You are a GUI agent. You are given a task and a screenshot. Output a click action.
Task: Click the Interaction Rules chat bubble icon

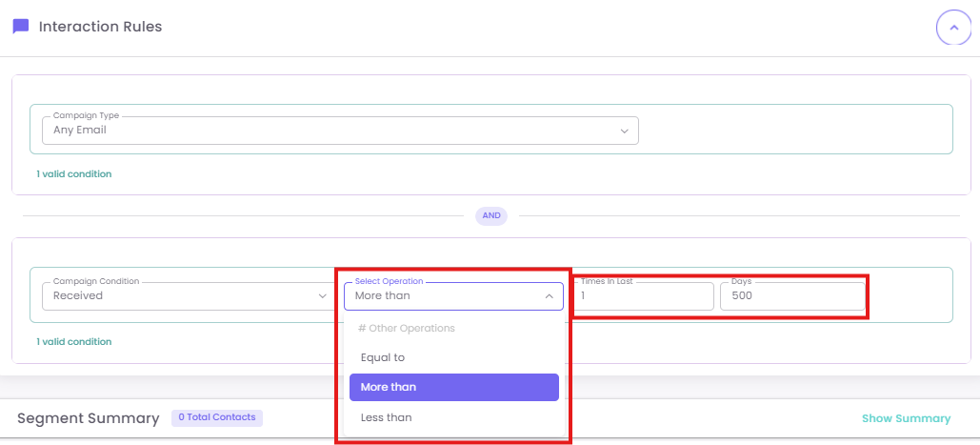tap(20, 27)
